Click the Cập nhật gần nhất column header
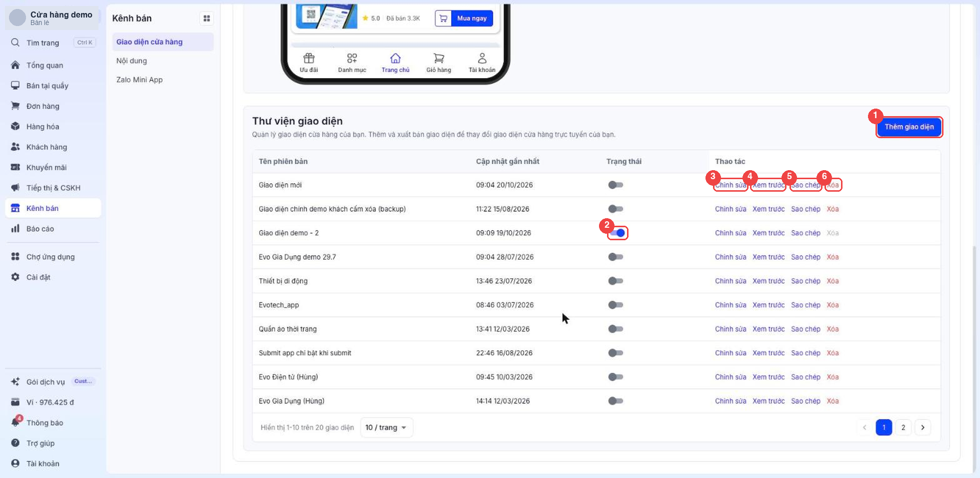The width and height of the screenshot is (980, 478). (x=507, y=161)
